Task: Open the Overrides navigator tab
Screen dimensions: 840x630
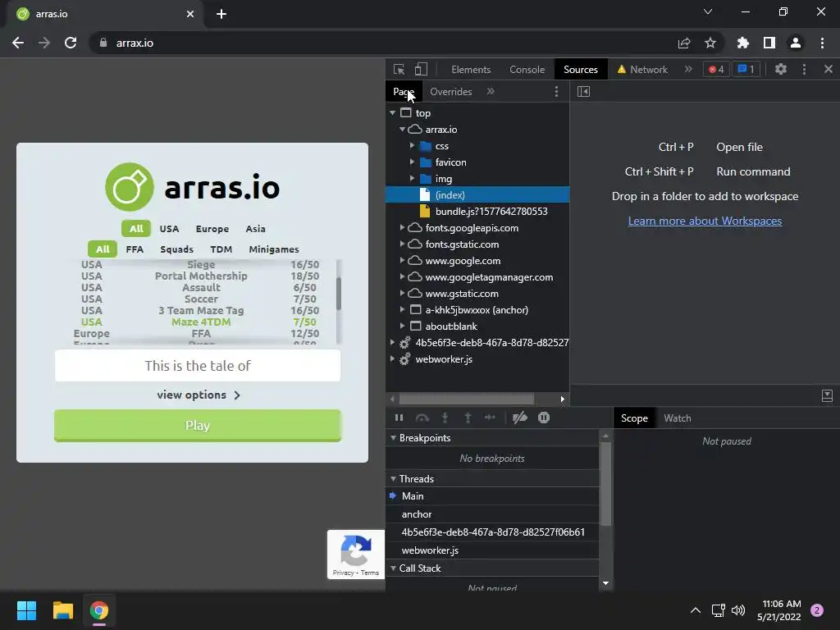Action: [451, 92]
